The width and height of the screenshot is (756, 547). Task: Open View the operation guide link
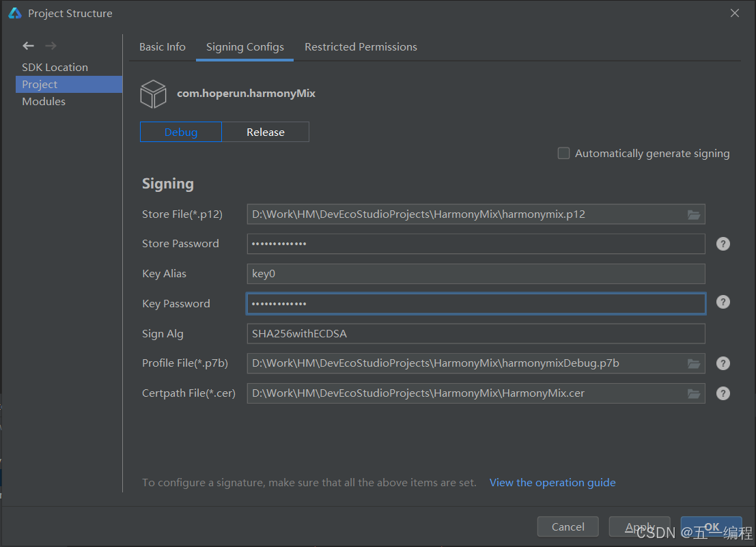552,482
